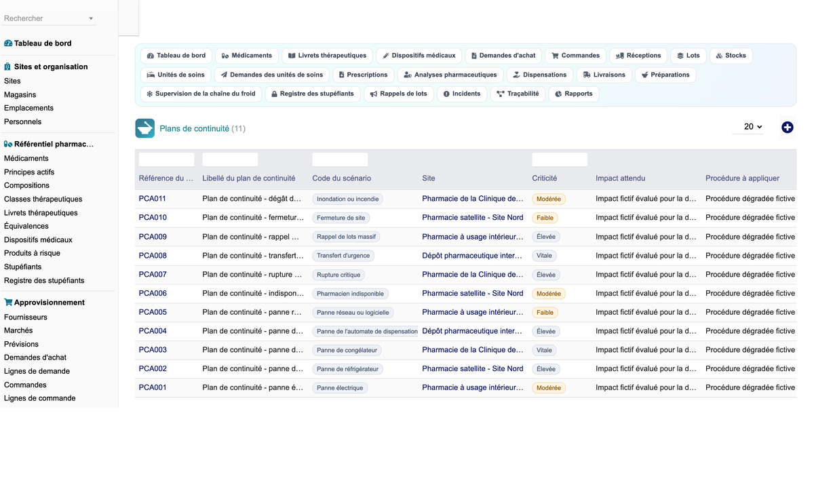Screen dimensions: 814x504
Task: Open Prescriptions toolbar button
Action: point(363,75)
